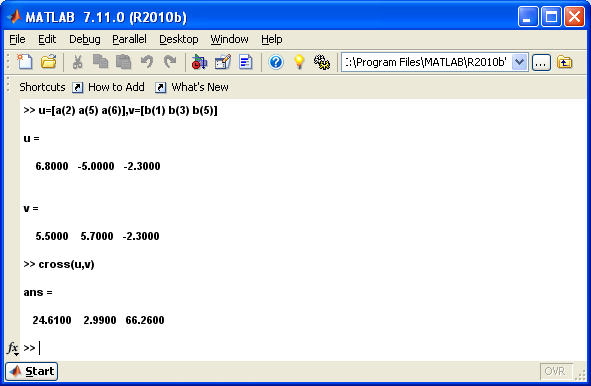Copy selection toolbar icon
The height and width of the screenshot is (386, 591).
(100, 62)
